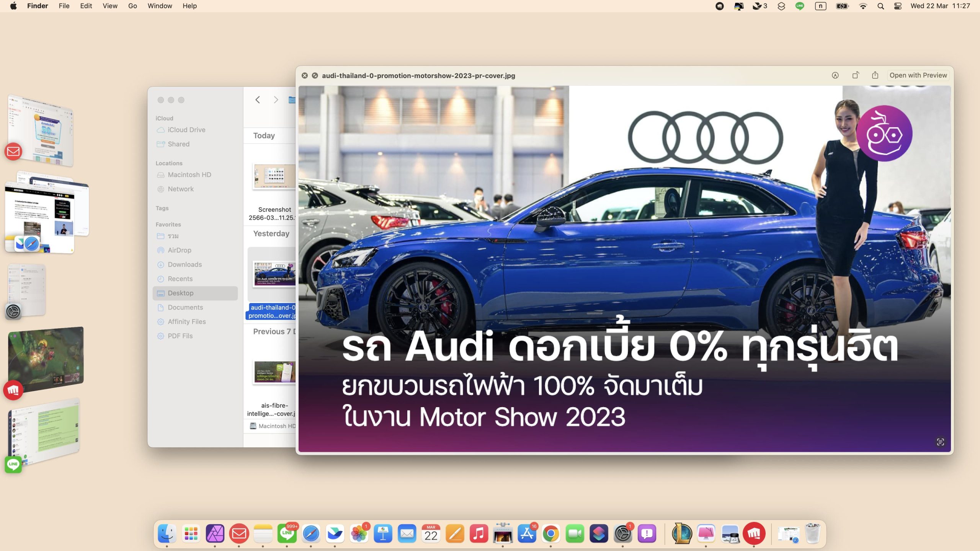Open the battery status menu

click(x=842, y=6)
